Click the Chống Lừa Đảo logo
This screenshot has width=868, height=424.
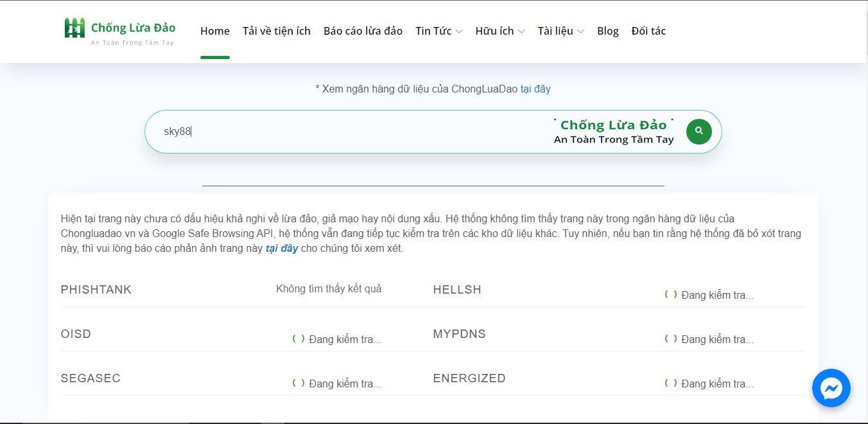120,31
